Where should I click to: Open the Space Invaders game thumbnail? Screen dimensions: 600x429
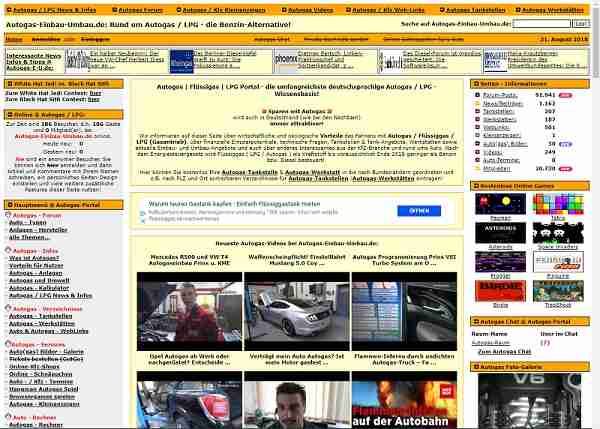click(558, 232)
